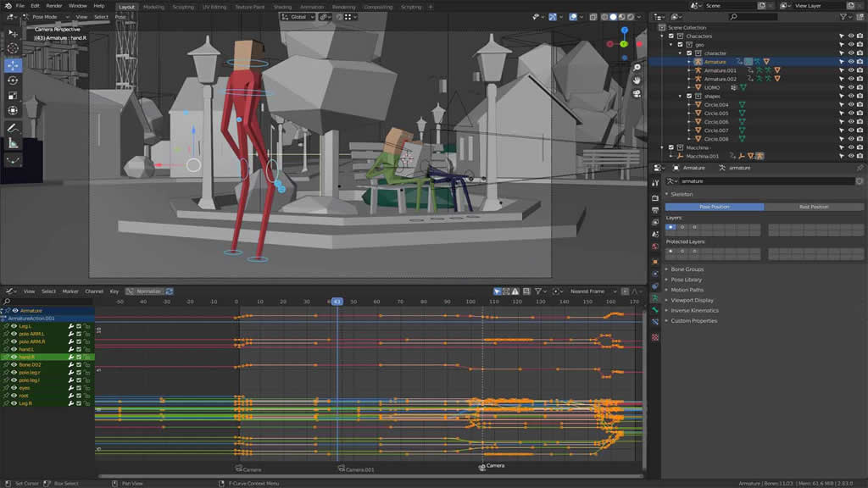Switch to the Modeling workspace tab
Screen dimensions: 868x488
pos(153,7)
